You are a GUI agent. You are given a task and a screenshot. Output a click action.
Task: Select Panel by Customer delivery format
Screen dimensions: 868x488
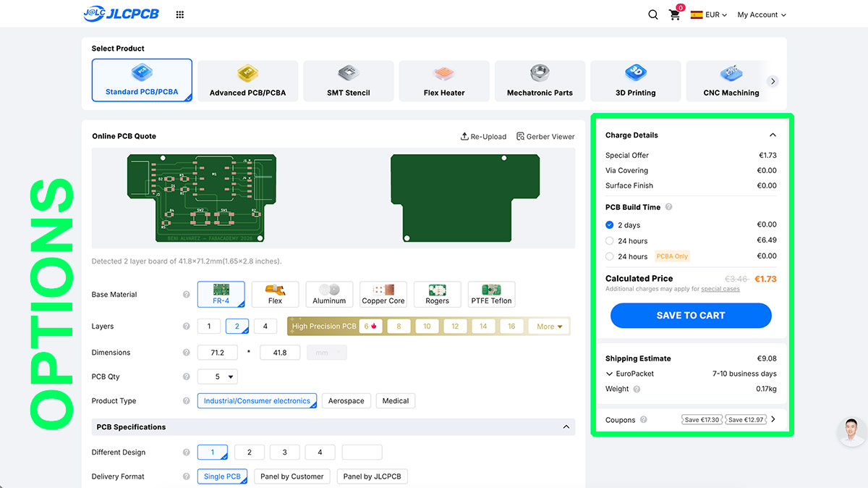(292, 476)
